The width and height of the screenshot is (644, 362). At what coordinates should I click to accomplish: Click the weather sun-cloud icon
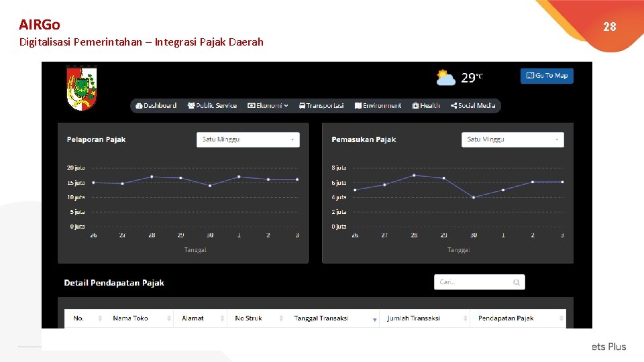(445, 78)
